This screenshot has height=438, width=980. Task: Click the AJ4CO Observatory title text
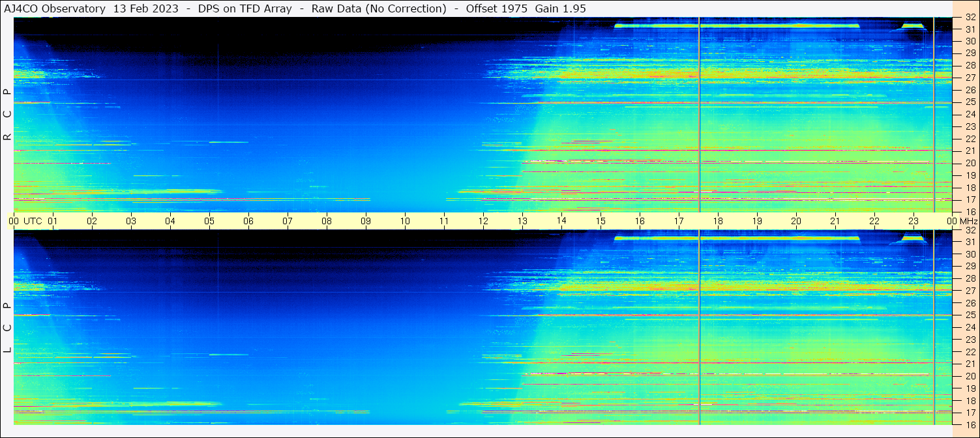click(x=55, y=8)
